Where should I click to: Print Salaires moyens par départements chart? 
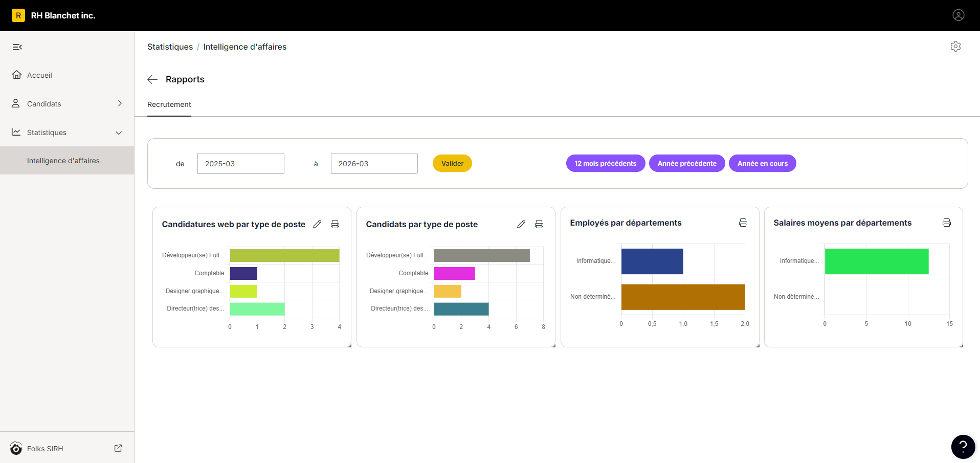(947, 223)
